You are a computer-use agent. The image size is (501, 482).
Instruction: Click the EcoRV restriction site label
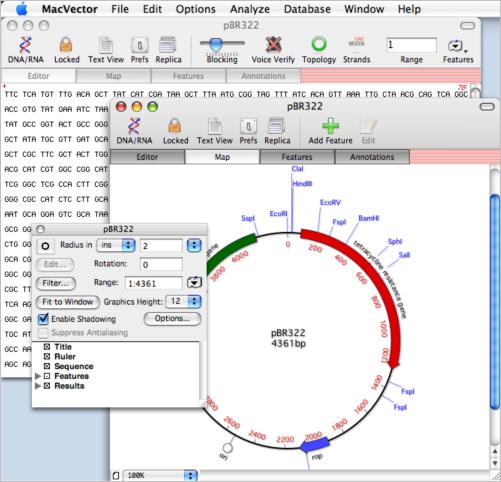330,202
